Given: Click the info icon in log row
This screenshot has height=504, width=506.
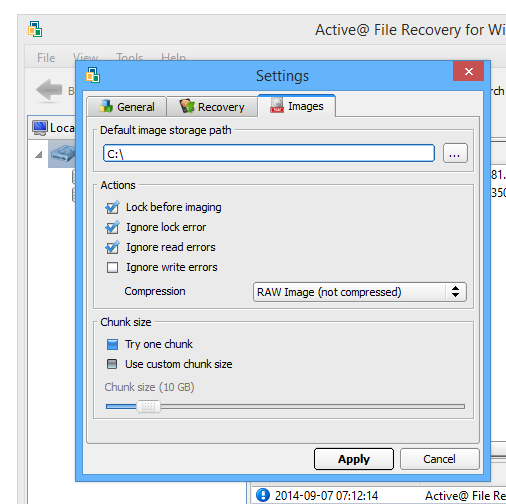Looking at the screenshot, I should [x=263, y=495].
